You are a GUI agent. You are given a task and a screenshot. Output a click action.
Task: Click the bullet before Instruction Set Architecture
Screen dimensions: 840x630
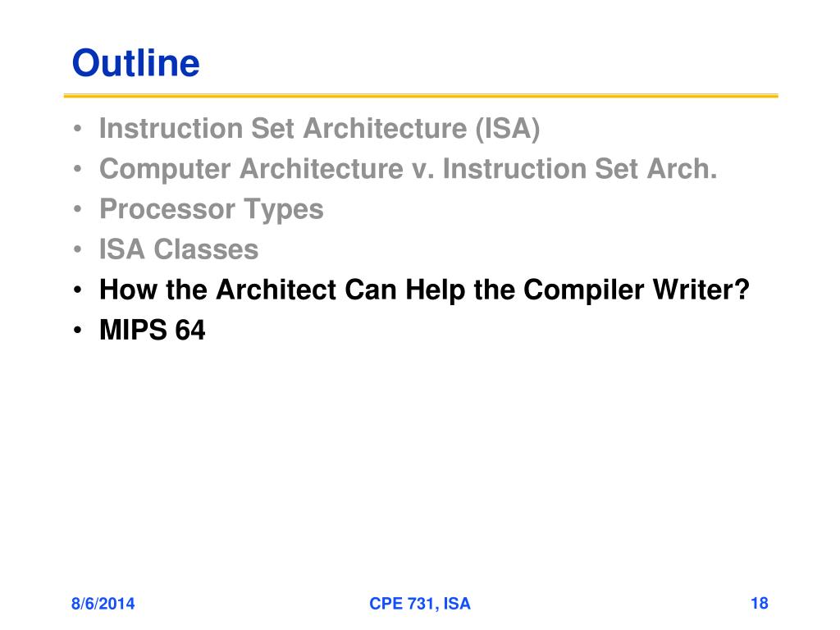click(78, 129)
